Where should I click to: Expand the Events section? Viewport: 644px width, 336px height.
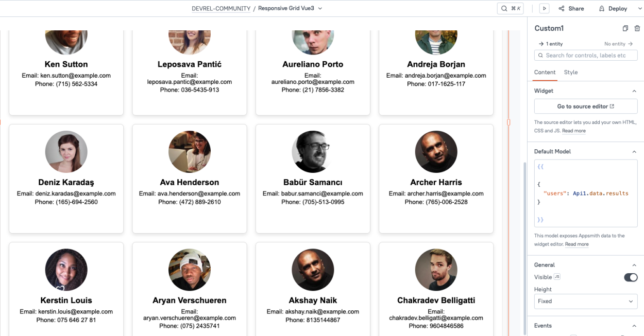tap(634, 325)
